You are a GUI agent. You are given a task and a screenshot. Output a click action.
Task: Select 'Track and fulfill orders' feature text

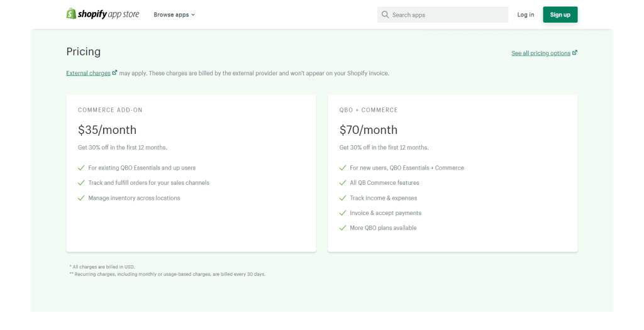tap(148, 183)
